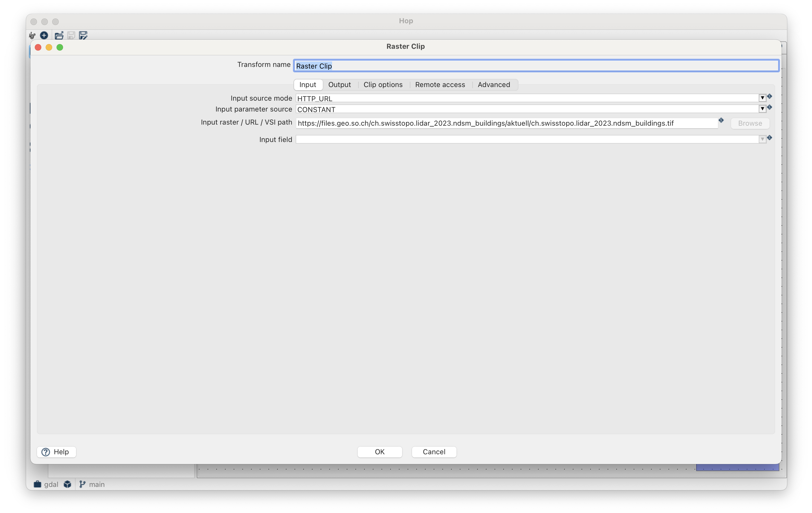Click the git branch icon beside main
Viewport: 812px width, 513px height.
(x=82, y=484)
